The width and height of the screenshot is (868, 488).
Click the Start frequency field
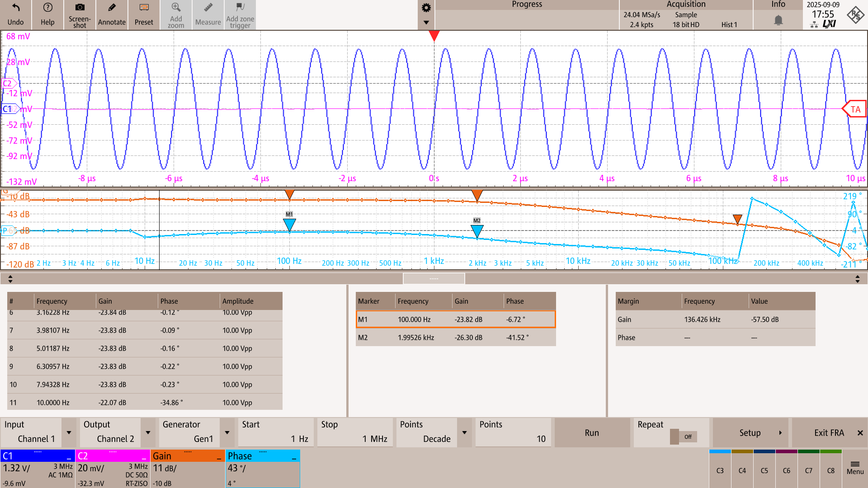pos(275,432)
